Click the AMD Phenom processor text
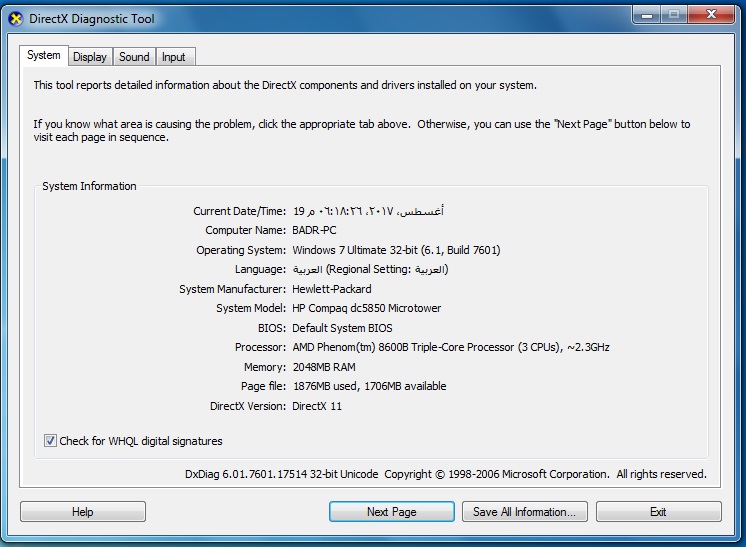Image resolution: width=746 pixels, height=549 pixels. point(450,347)
